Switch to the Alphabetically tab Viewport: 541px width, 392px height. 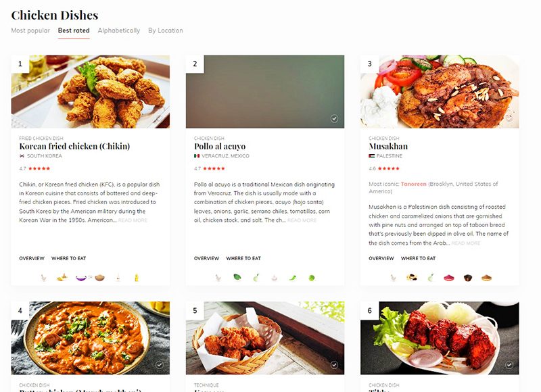[119, 30]
